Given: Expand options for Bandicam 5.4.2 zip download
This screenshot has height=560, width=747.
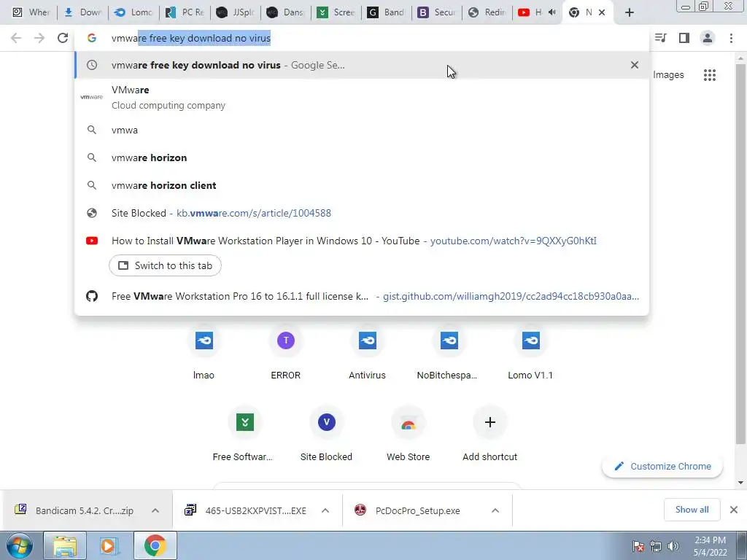Looking at the screenshot, I should click(155, 510).
